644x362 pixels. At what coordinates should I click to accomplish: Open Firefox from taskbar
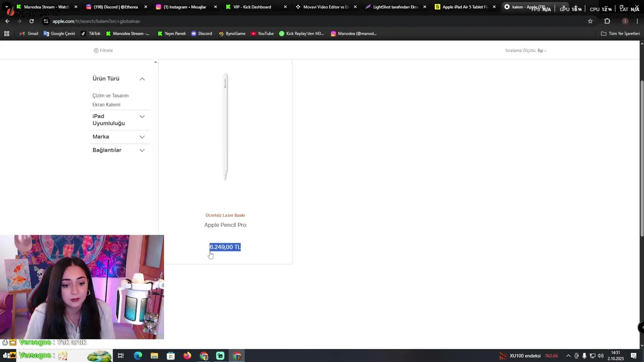(187, 356)
